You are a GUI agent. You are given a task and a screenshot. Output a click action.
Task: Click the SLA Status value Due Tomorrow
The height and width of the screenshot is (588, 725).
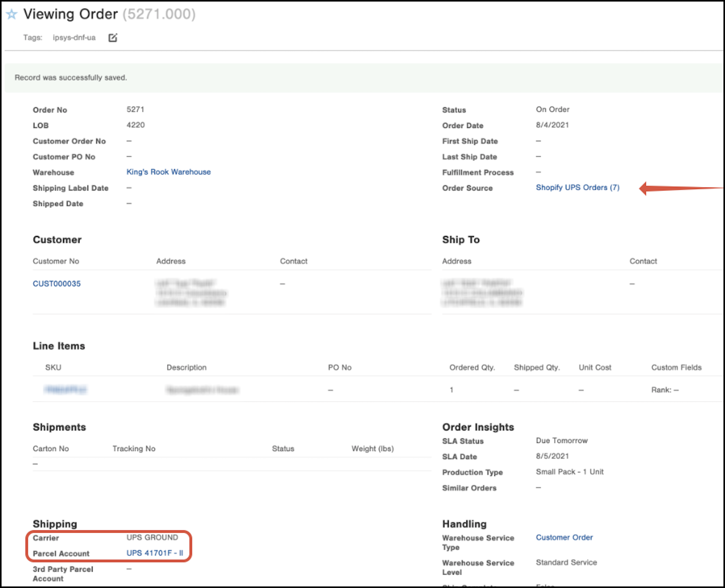click(561, 440)
